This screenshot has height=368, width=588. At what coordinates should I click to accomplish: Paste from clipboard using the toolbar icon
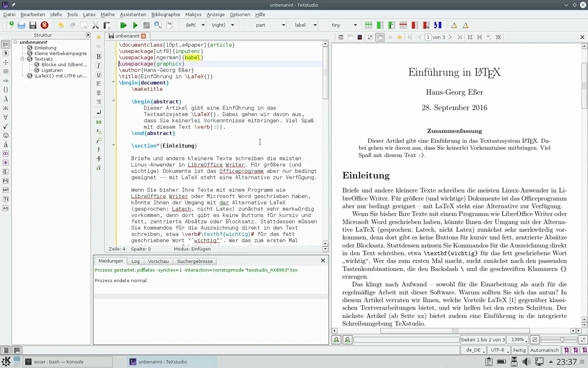click(x=107, y=25)
